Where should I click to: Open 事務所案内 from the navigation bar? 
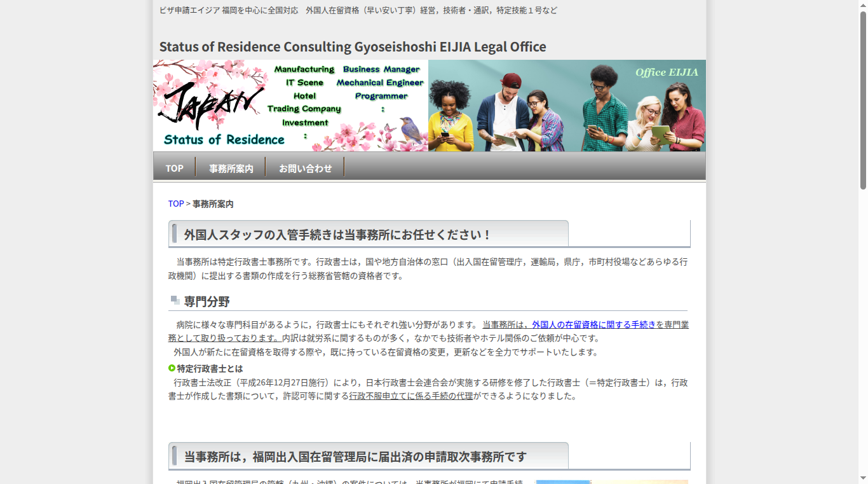(x=231, y=168)
